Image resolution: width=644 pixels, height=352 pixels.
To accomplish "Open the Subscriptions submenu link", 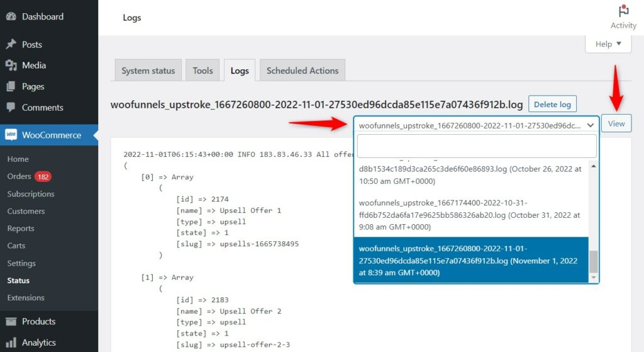I will click(30, 194).
